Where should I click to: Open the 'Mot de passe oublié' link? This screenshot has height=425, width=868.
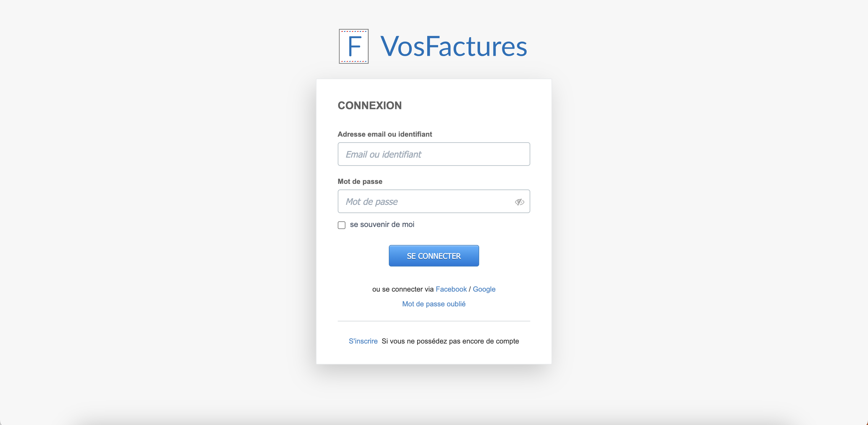434,304
